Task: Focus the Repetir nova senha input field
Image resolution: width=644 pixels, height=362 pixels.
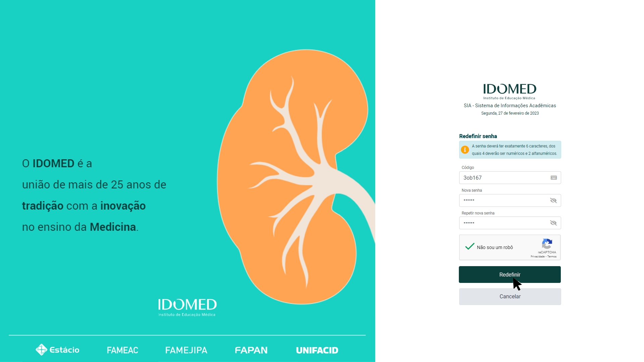Action: click(x=510, y=223)
